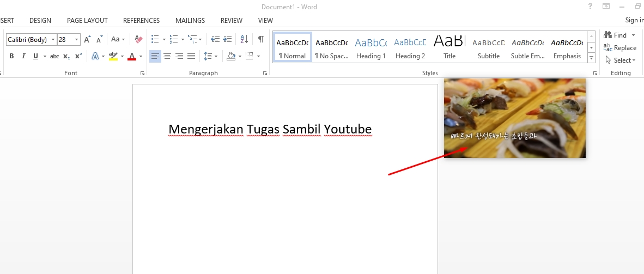Open font size dropdown

tap(76, 40)
